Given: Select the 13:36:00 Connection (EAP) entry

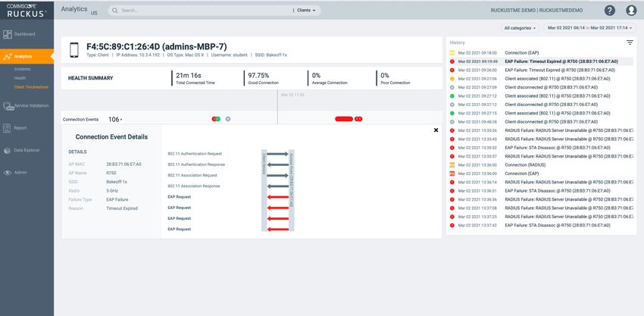Looking at the screenshot, I should point(541,174).
